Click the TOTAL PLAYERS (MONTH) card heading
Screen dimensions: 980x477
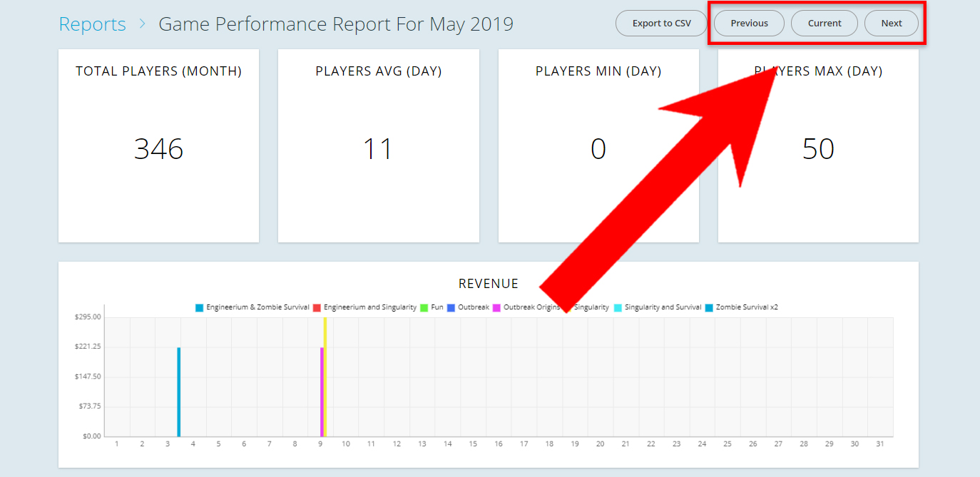pyautogui.click(x=158, y=71)
